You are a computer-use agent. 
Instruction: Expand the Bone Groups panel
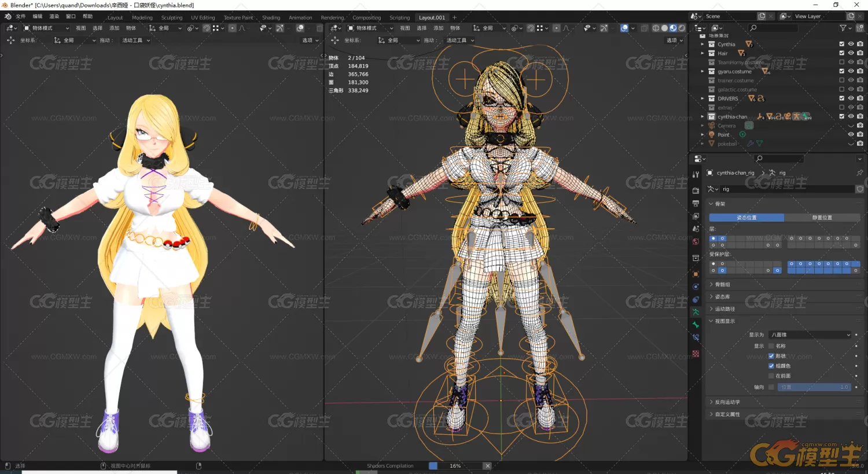pos(785,284)
